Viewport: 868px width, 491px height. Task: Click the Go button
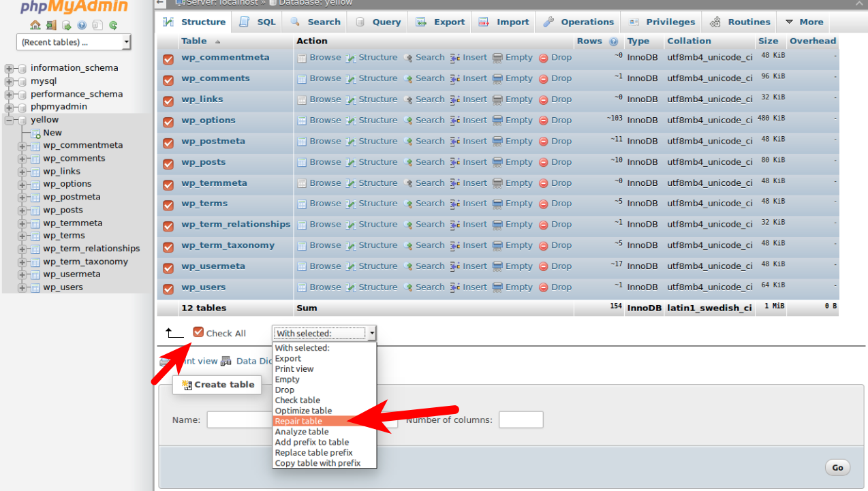[x=837, y=467]
